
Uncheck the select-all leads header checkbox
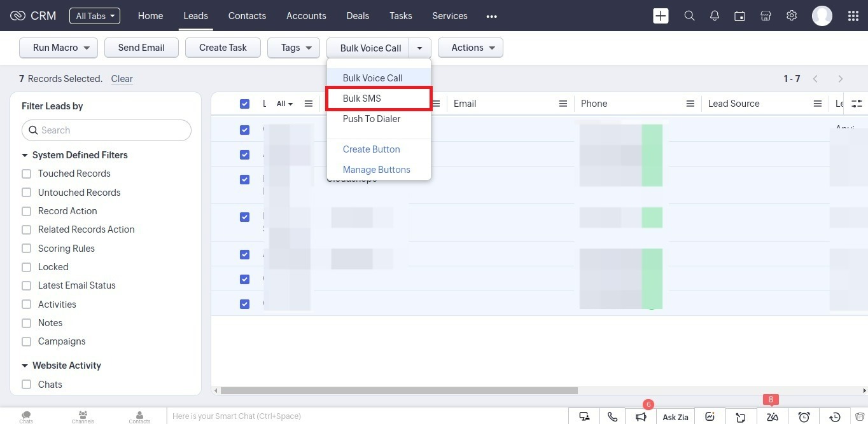tap(244, 104)
